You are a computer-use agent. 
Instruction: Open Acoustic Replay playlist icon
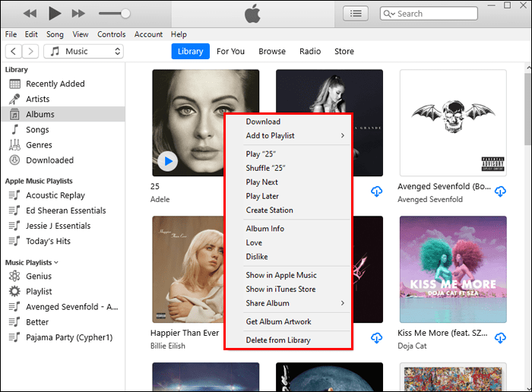(14, 195)
